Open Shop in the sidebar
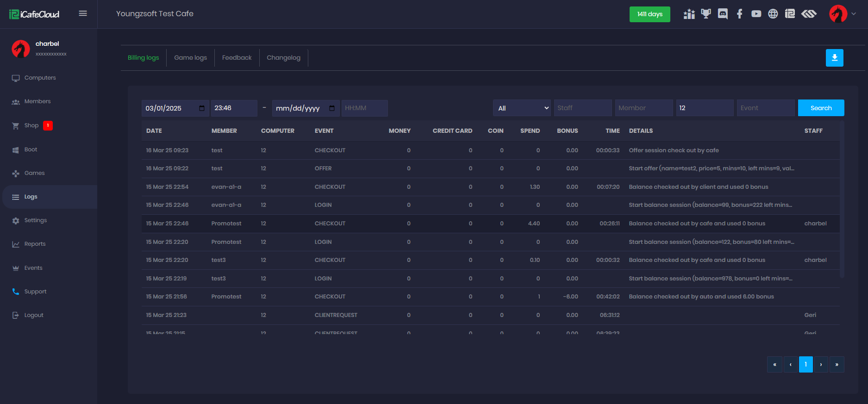This screenshot has width=868, height=404. pos(31,125)
